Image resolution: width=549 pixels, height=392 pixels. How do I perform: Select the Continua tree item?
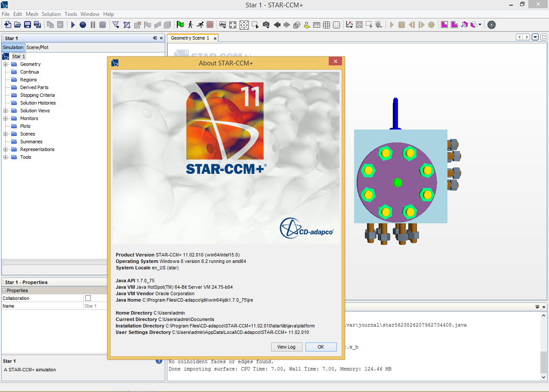pos(29,72)
